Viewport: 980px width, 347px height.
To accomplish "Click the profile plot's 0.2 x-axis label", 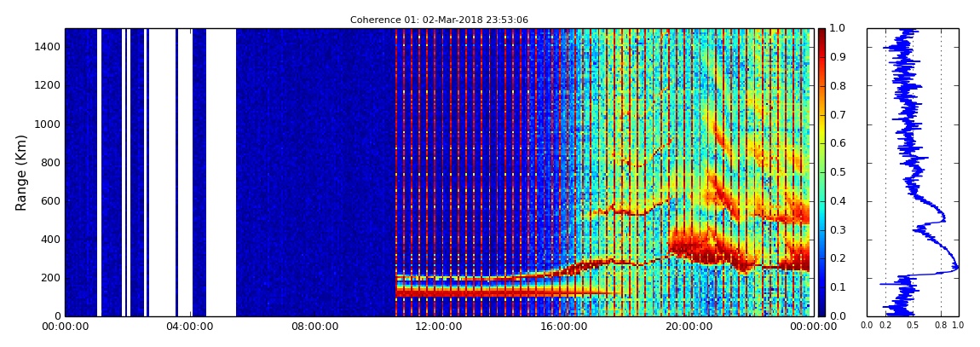I will pyautogui.click(x=885, y=325).
